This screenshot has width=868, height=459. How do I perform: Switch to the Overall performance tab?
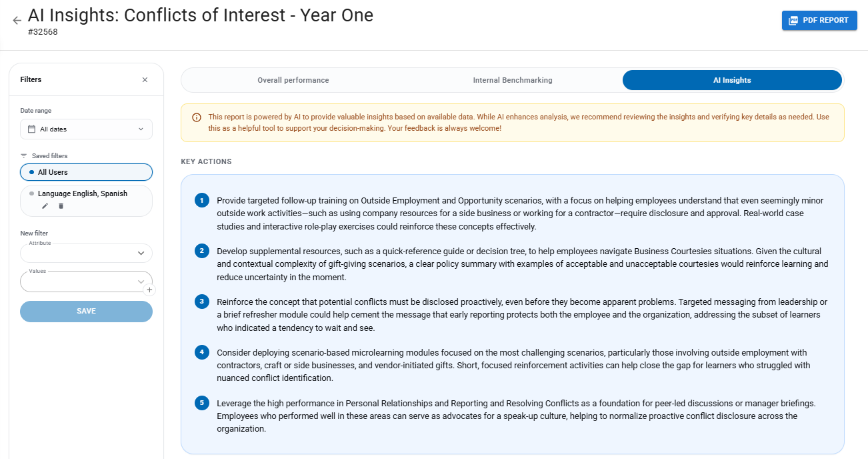(x=293, y=80)
